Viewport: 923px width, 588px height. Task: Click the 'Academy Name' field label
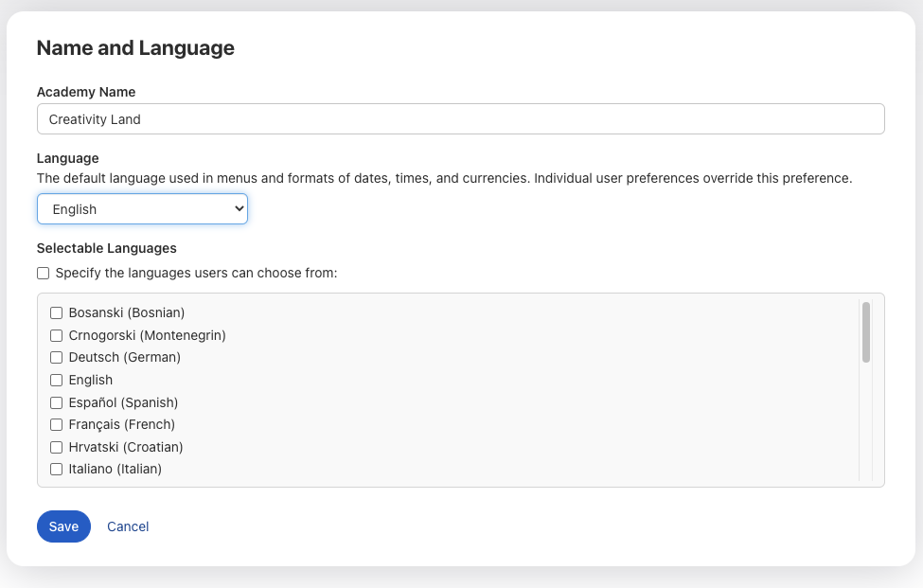pyautogui.click(x=86, y=92)
